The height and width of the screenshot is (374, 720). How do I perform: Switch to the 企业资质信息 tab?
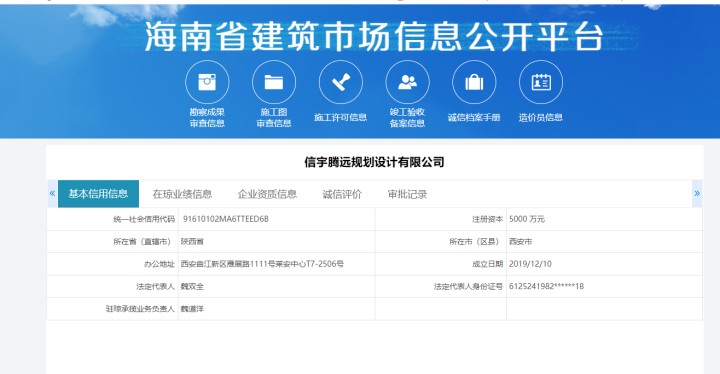[x=267, y=194]
